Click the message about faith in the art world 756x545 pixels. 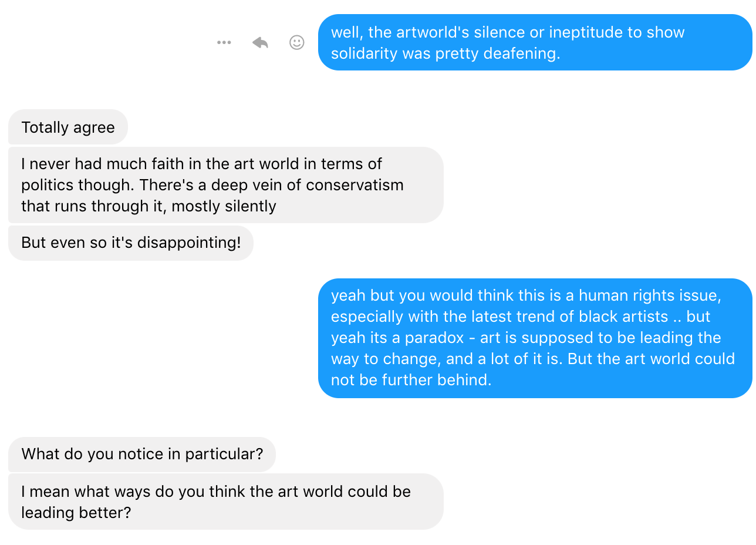tap(226, 185)
